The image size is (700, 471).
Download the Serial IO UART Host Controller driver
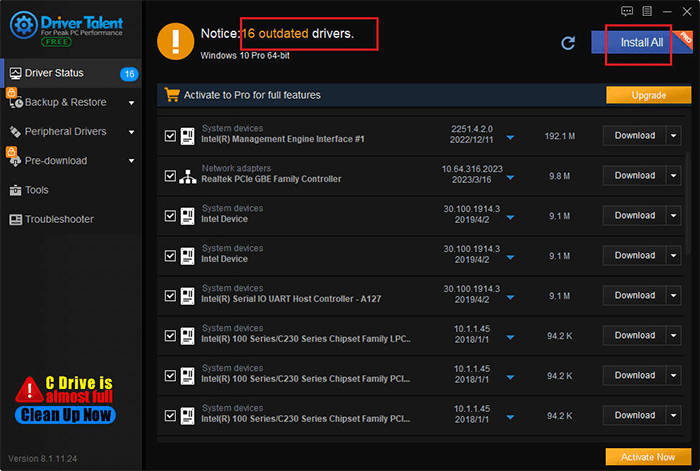(x=634, y=296)
